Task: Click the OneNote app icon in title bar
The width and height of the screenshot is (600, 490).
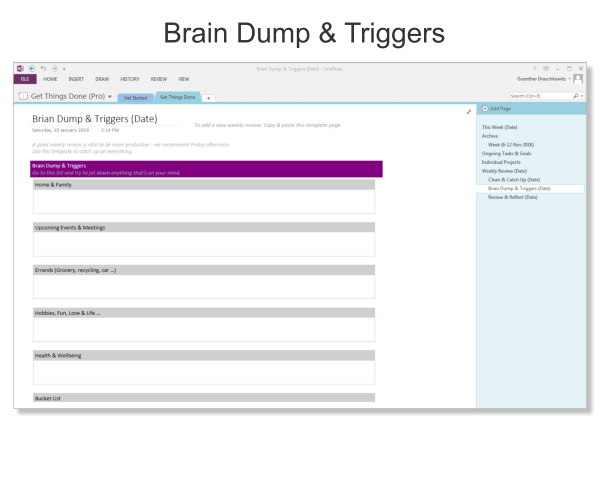Action: pyautogui.click(x=19, y=68)
